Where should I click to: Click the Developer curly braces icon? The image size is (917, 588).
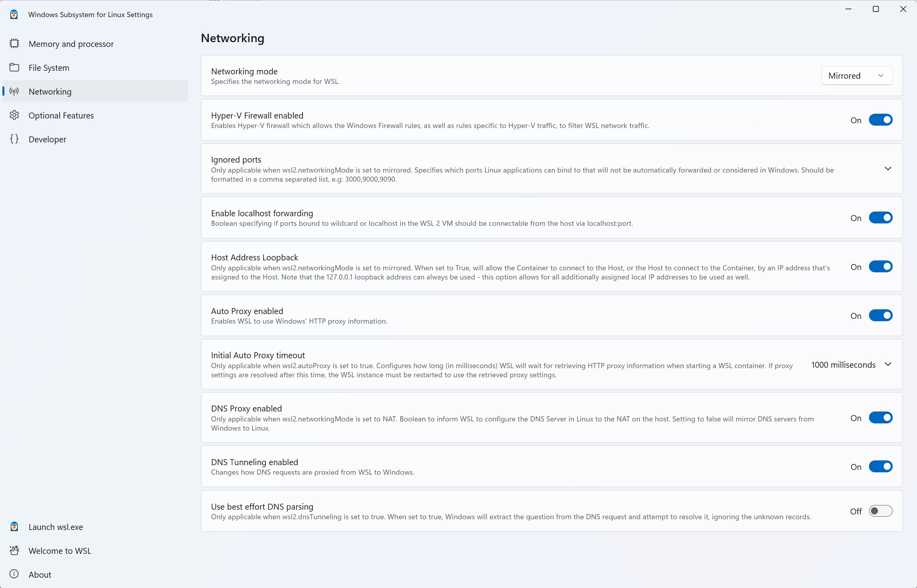pyautogui.click(x=14, y=139)
